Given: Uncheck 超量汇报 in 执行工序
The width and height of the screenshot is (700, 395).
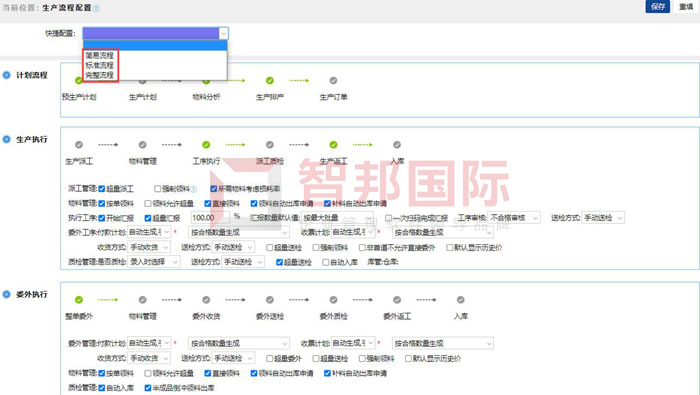Looking at the screenshot, I should click(148, 218).
